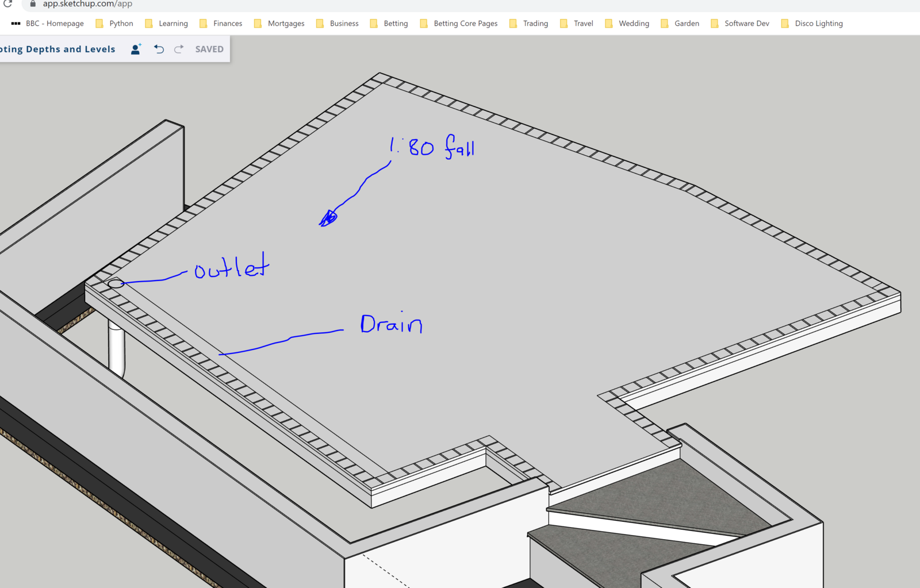Click the model title 'Depths and Levels'
Screen dimensions: 920x588
pos(57,49)
